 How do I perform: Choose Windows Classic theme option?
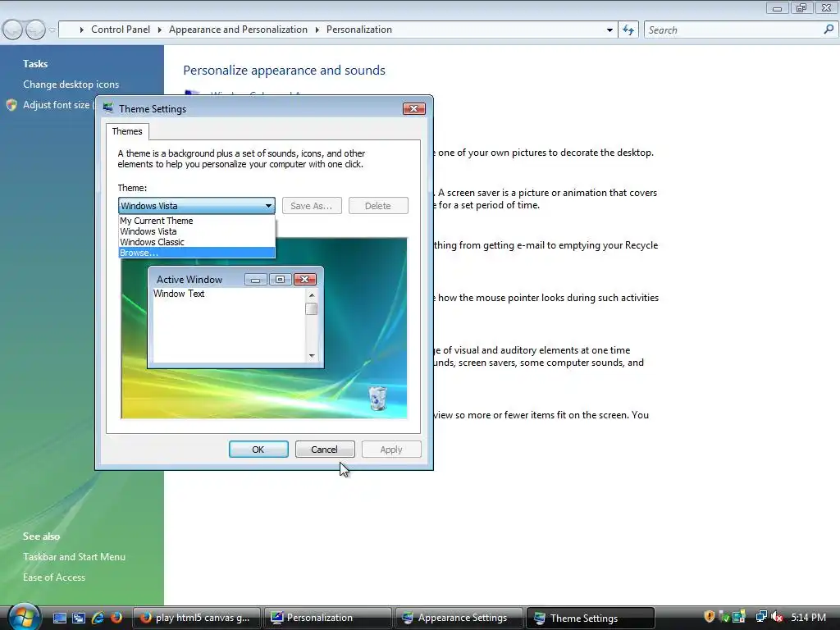197,242
